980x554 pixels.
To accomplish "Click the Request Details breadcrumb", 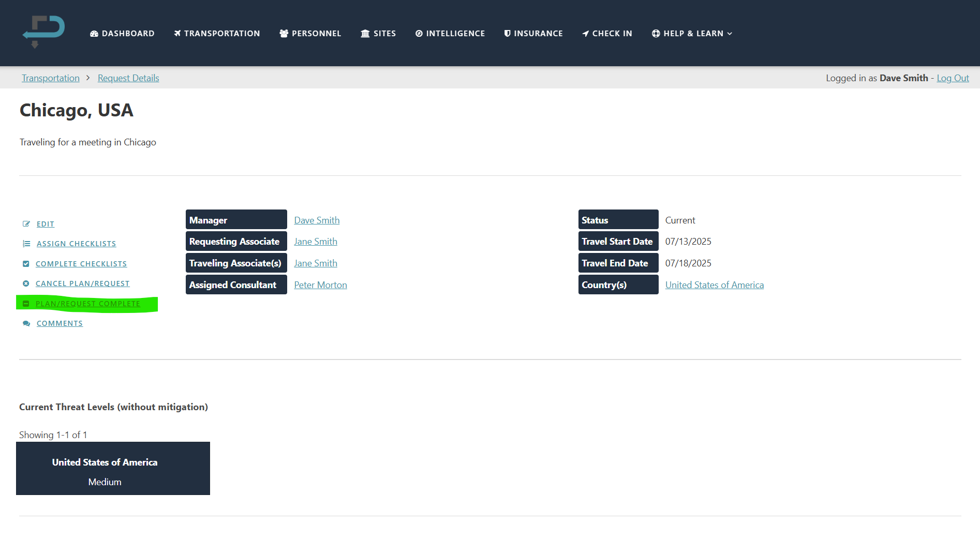I will click(x=128, y=78).
